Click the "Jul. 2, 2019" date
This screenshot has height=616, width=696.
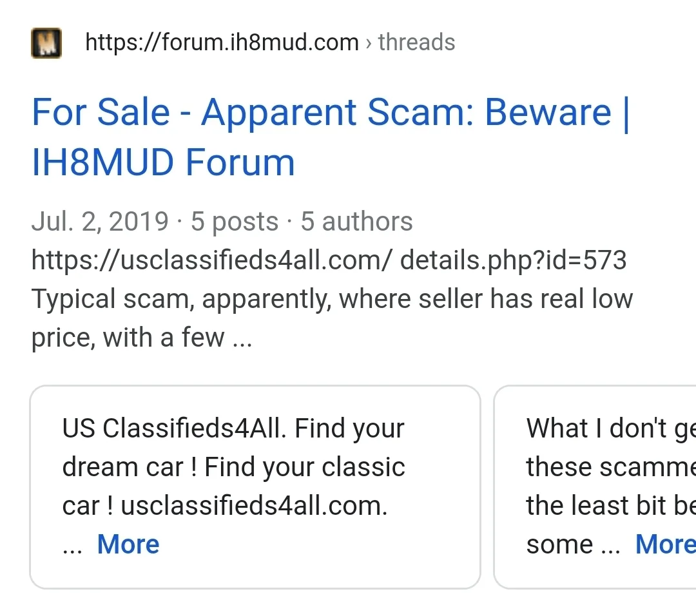coord(100,222)
